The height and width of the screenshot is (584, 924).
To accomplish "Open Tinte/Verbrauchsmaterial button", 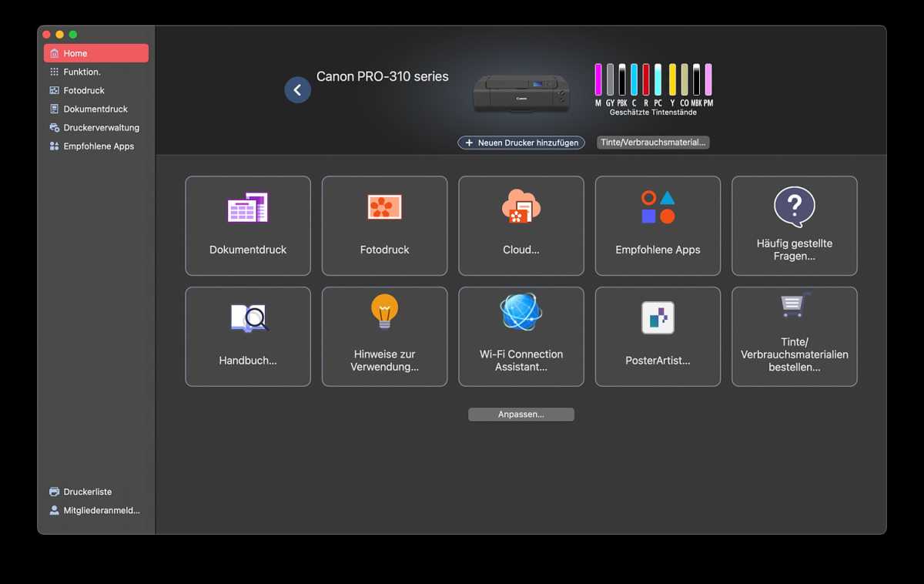I will tap(653, 143).
